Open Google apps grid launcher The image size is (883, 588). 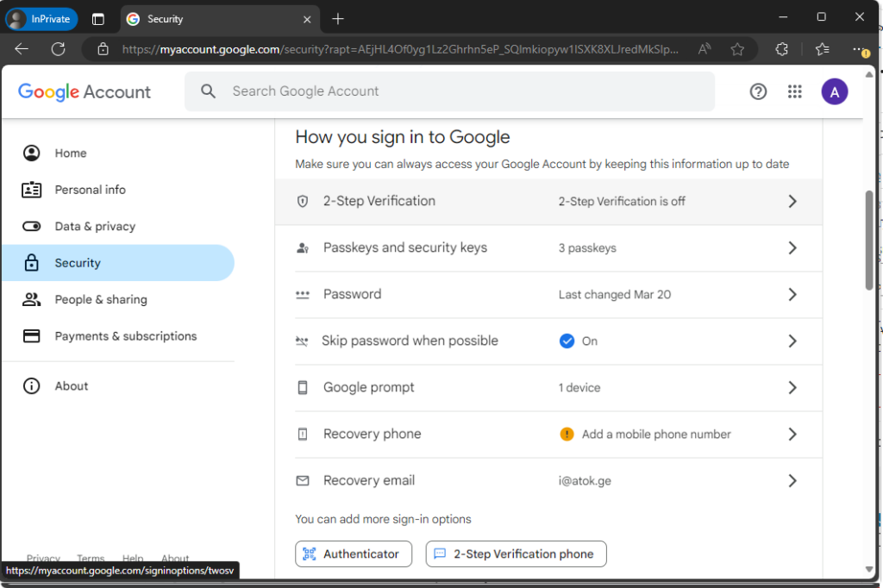tap(795, 91)
